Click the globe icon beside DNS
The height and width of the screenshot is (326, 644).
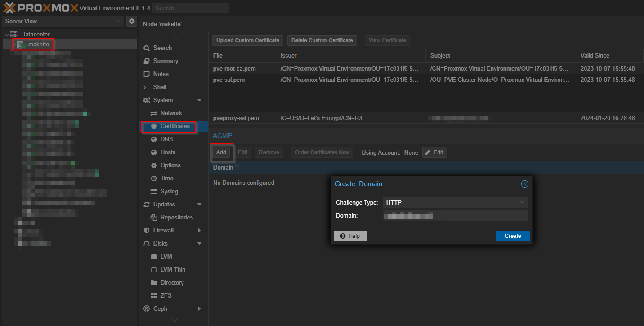(x=154, y=139)
